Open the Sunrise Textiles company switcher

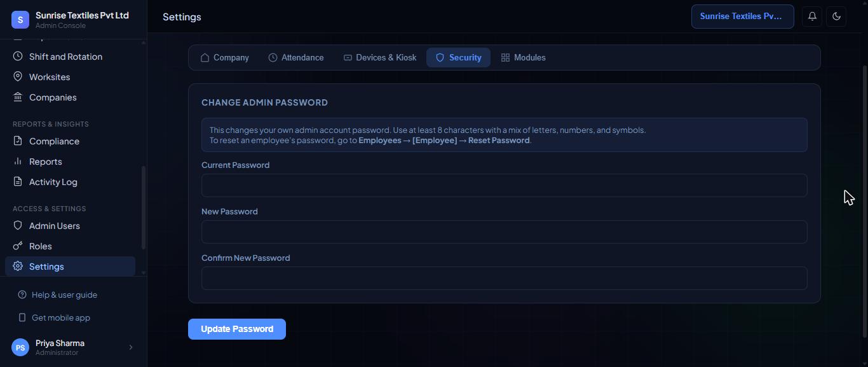pyautogui.click(x=743, y=17)
